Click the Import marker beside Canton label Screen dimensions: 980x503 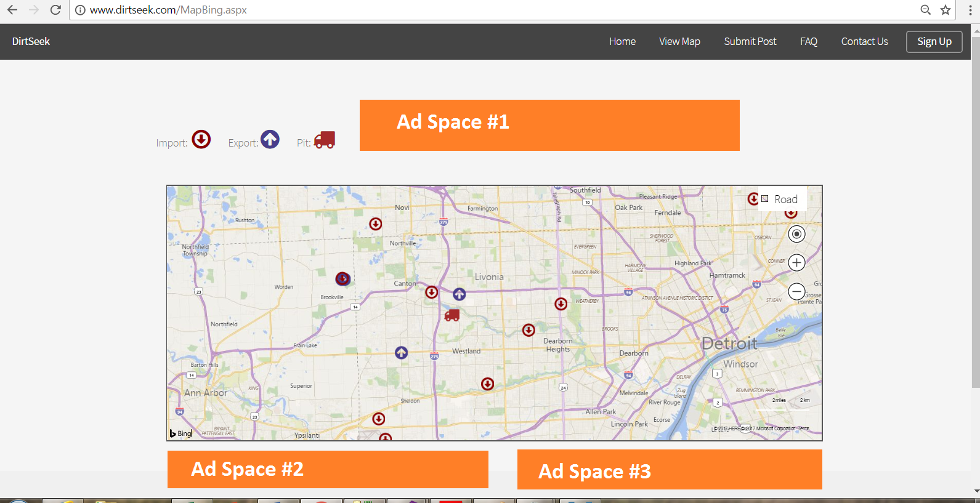point(432,292)
